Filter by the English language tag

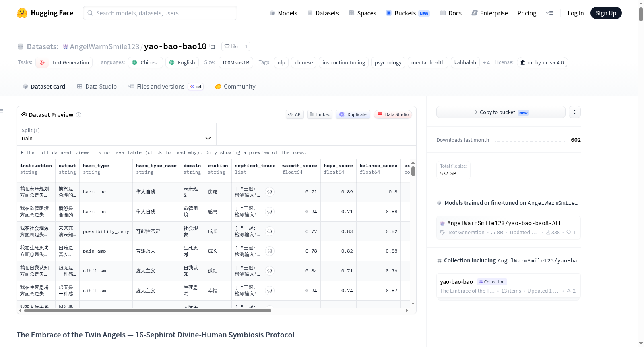(x=182, y=62)
